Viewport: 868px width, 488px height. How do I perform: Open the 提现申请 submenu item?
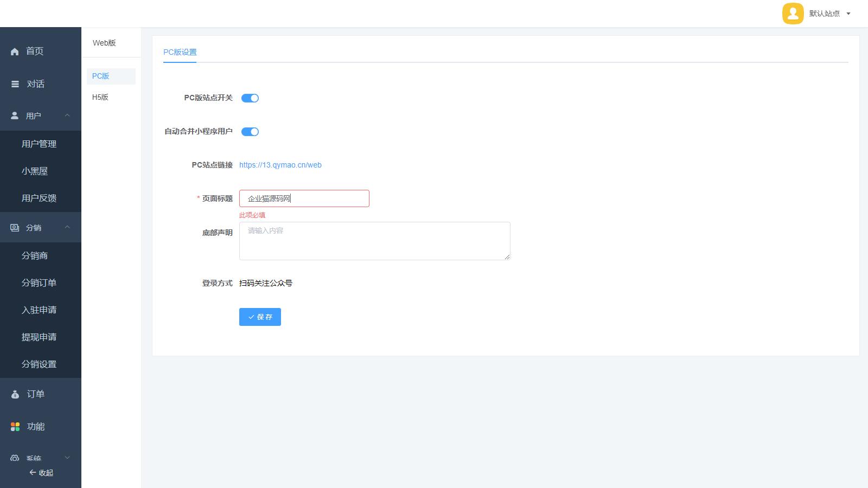[x=41, y=337]
